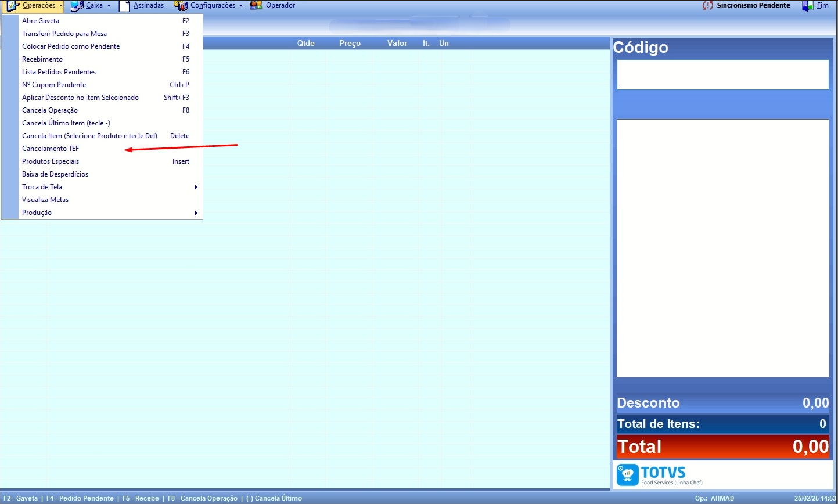Expand the Troca de Tela submenu arrow
Image resolution: width=838 pixels, height=504 pixels.
tap(196, 187)
